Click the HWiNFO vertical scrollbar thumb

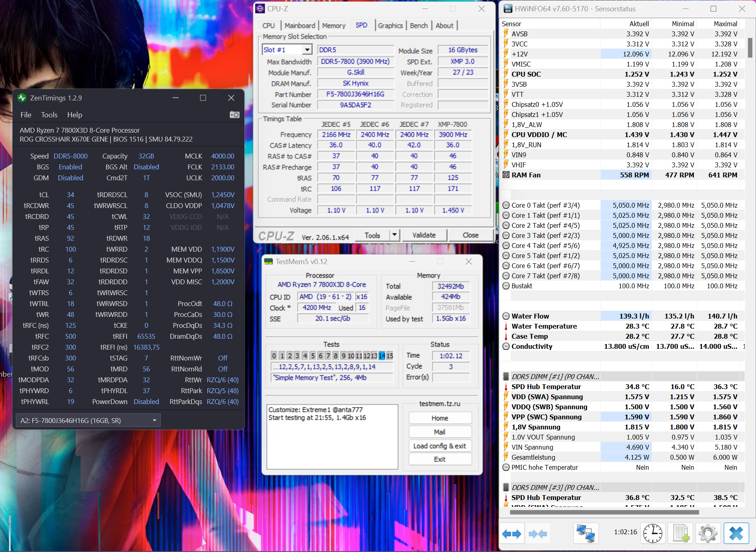[750, 48]
